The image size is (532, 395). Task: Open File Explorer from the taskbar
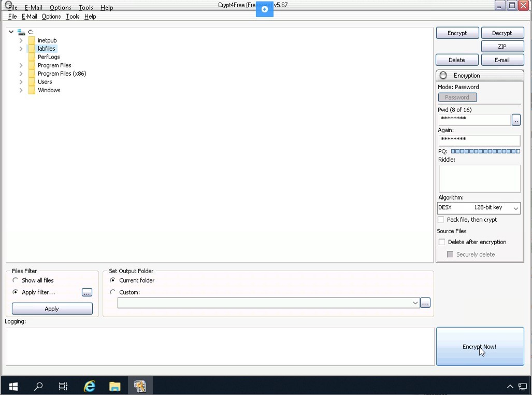pos(114,386)
